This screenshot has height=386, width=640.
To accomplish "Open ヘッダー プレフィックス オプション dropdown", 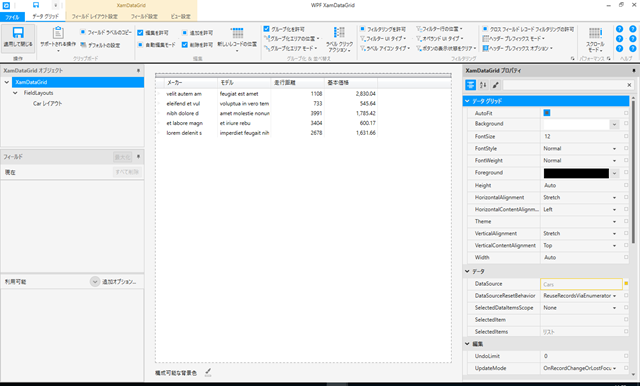I will 517,48.
